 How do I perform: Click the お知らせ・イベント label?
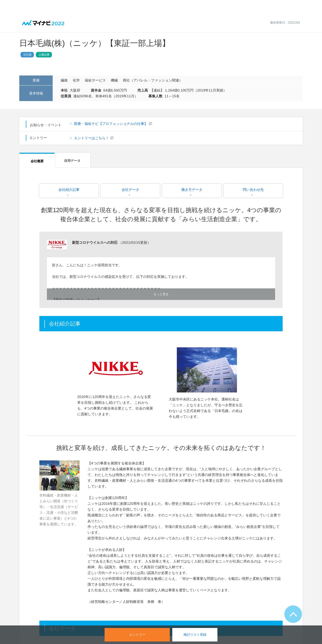coord(45,125)
